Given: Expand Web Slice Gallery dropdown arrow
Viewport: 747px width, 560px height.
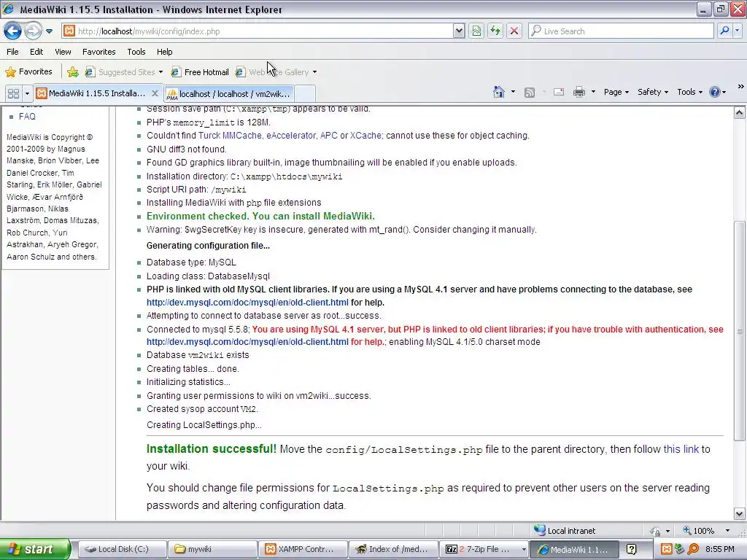Looking at the screenshot, I should [x=314, y=72].
